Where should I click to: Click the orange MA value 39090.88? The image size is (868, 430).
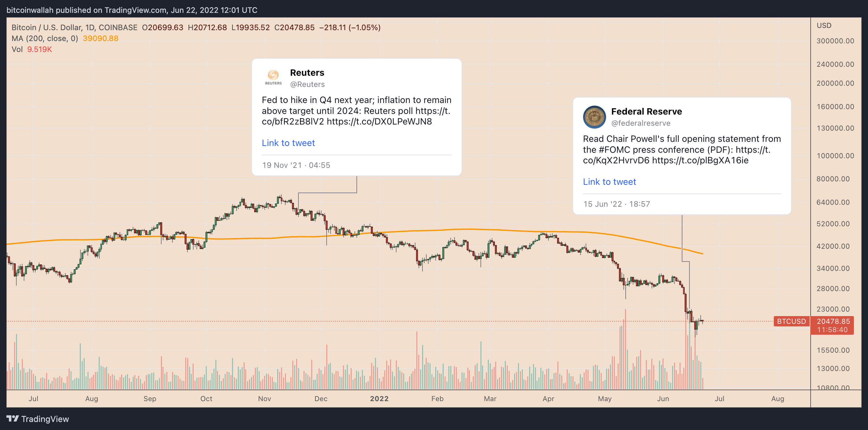point(100,39)
